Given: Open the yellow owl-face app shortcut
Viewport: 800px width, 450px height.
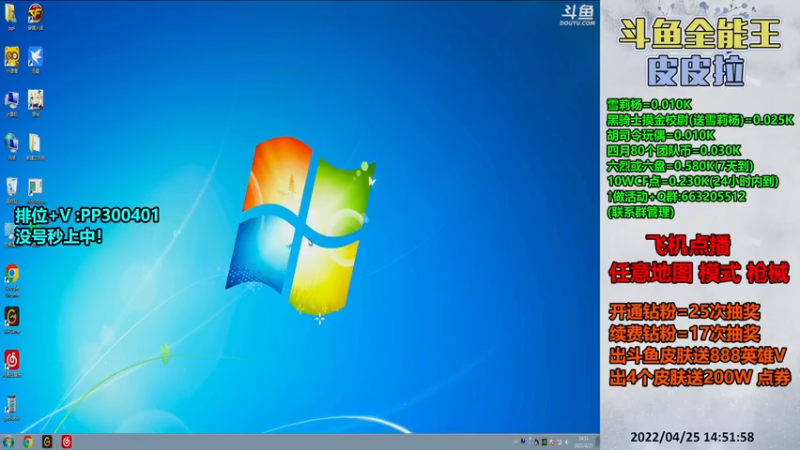Looking at the screenshot, I should [12, 60].
